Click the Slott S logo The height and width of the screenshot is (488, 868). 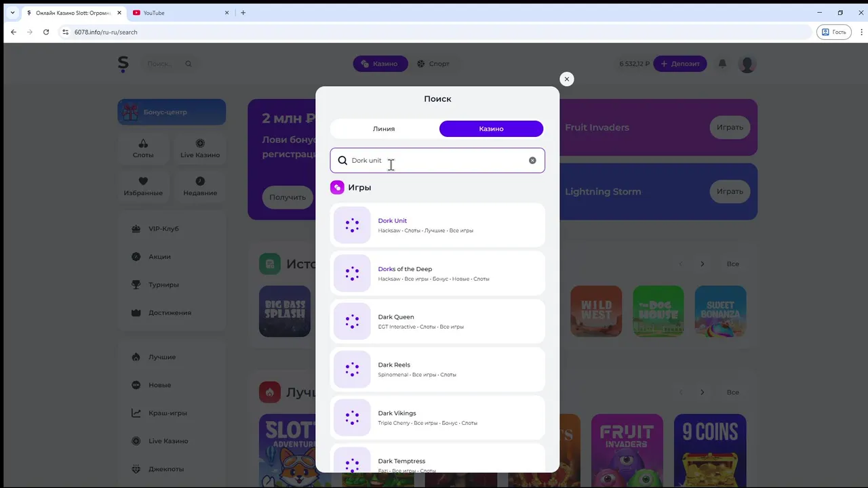pyautogui.click(x=123, y=64)
